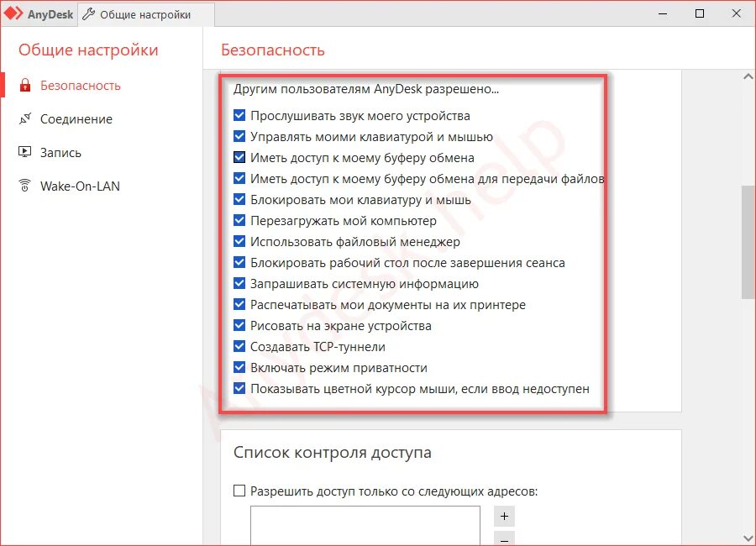This screenshot has width=756, height=546.
Task: Toggle Прослушивать звук моего устройства checkbox
Action: (x=239, y=115)
